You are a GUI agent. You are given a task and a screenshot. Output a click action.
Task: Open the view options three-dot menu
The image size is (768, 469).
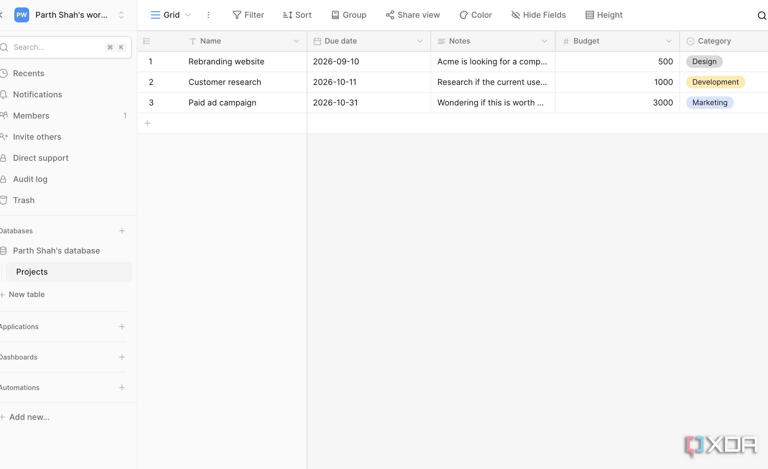[209, 15]
